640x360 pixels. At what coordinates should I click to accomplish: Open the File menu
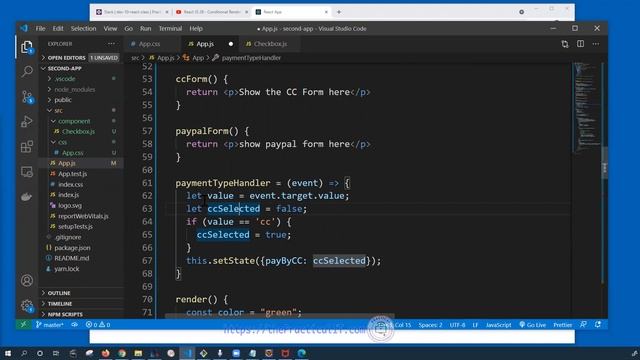click(40, 29)
